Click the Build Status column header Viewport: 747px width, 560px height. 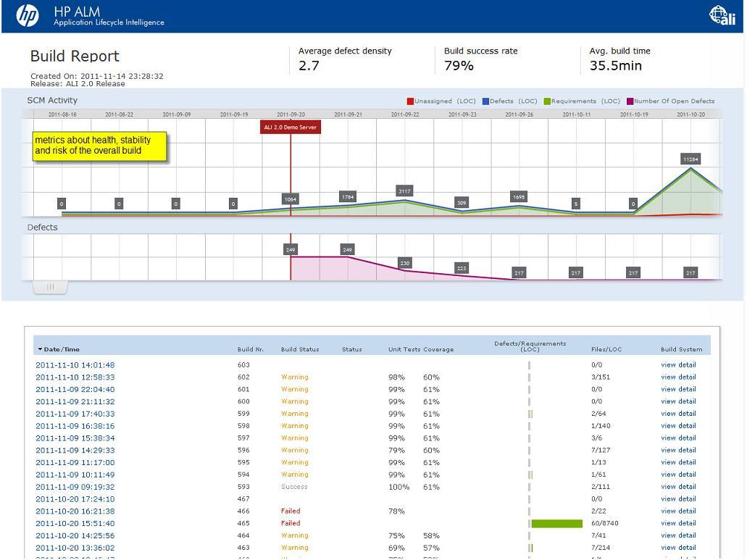300,349
